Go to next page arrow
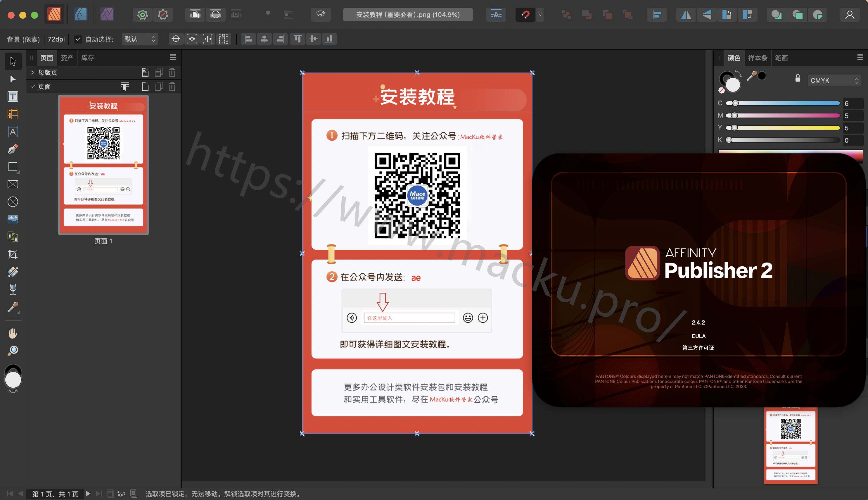 pos(88,494)
